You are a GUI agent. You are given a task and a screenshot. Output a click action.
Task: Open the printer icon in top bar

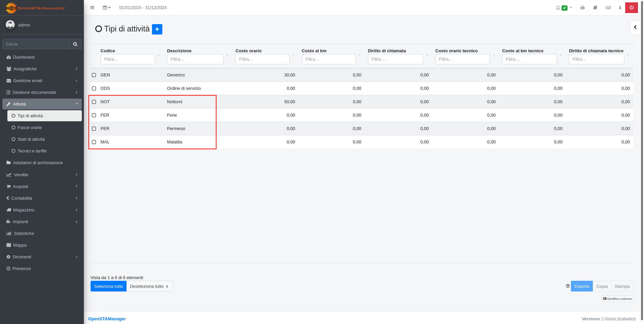583,8
